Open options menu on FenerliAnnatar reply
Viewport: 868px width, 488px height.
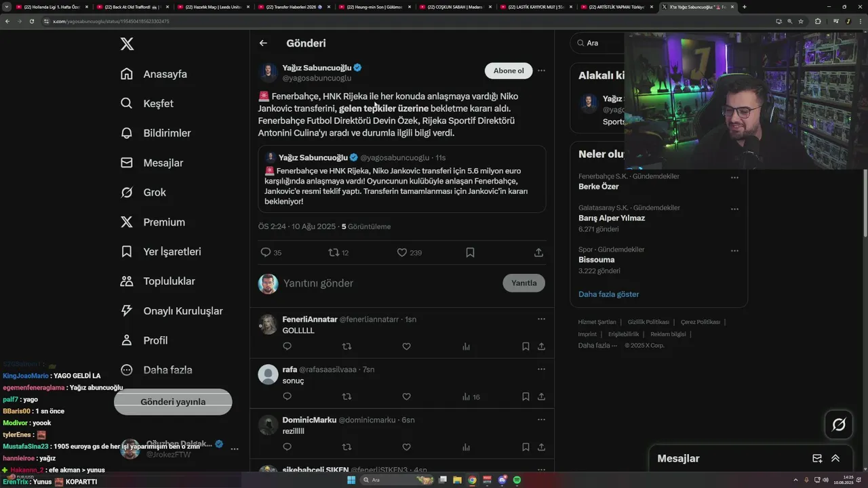point(541,319)
